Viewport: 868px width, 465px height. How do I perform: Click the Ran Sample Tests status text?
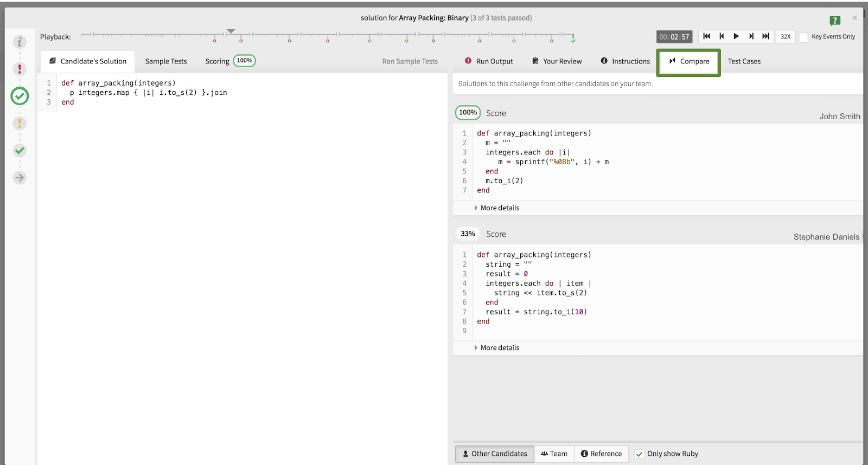point(410,61)
